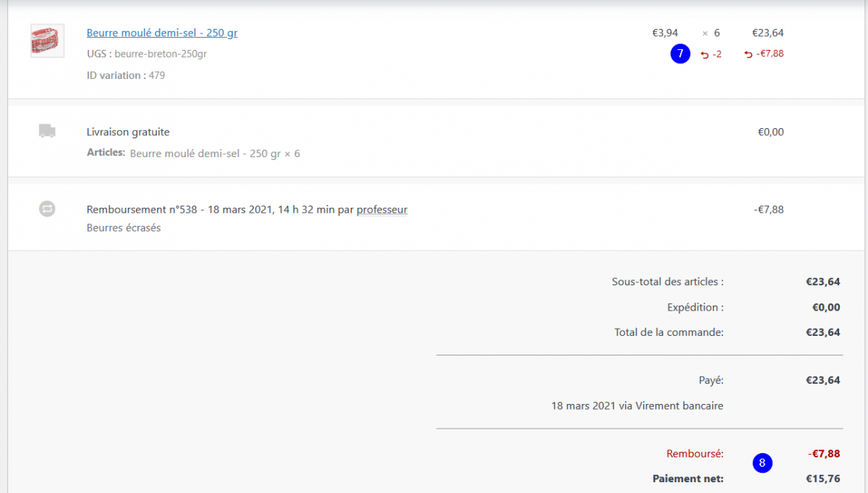Click the grey refund arrows icon

tap(47, 208)
